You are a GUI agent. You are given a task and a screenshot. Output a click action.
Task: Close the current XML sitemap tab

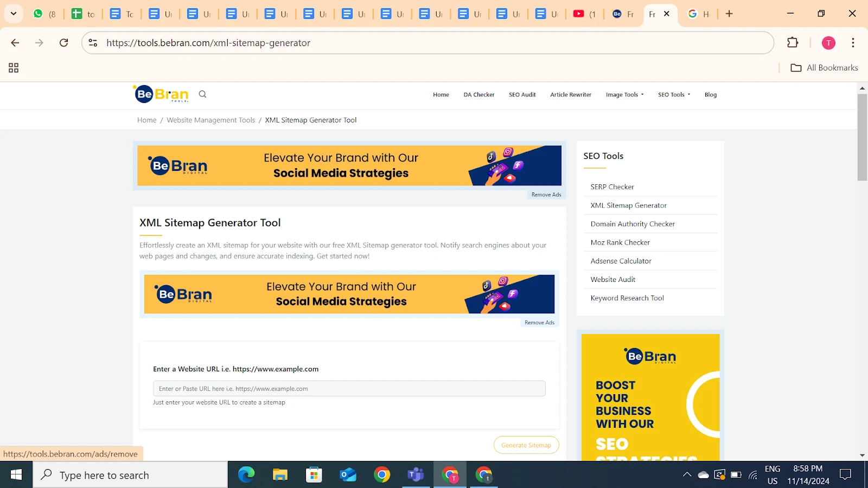pyautogui.click(x=667, y=14)
